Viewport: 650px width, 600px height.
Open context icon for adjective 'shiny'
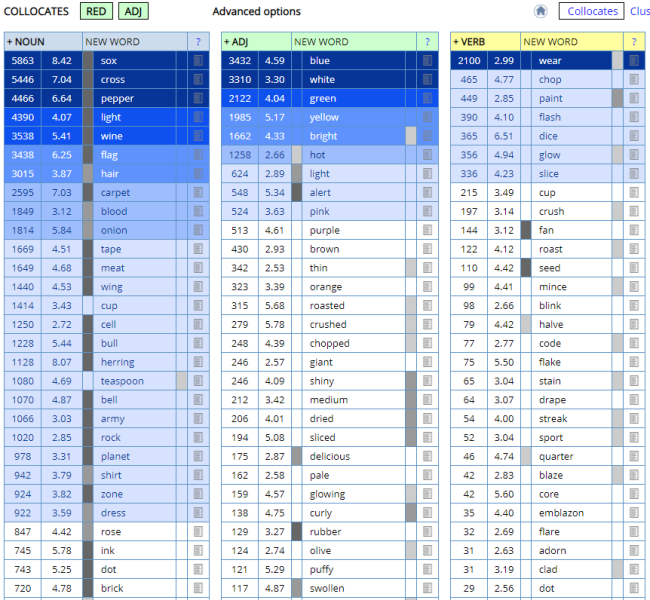pos(427,381)
